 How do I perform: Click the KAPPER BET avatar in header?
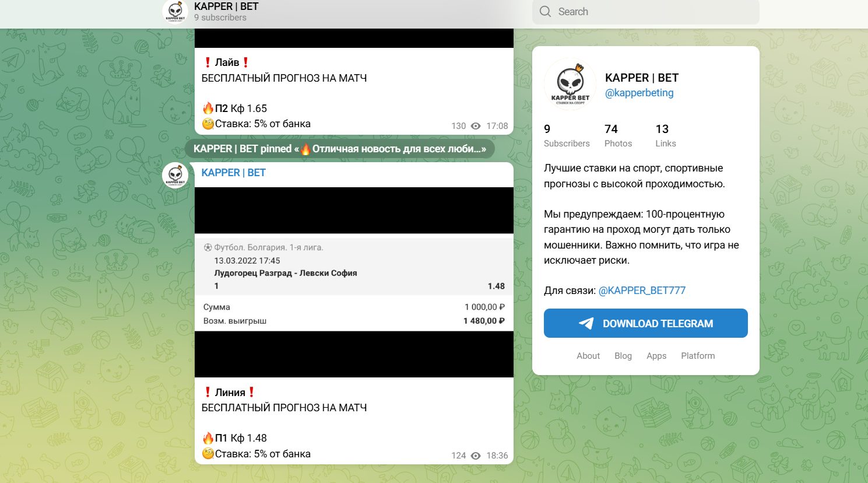175,12
